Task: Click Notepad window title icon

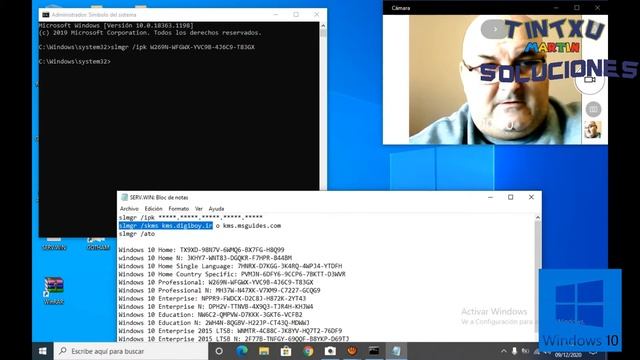Action: click(x=124, y=197)
